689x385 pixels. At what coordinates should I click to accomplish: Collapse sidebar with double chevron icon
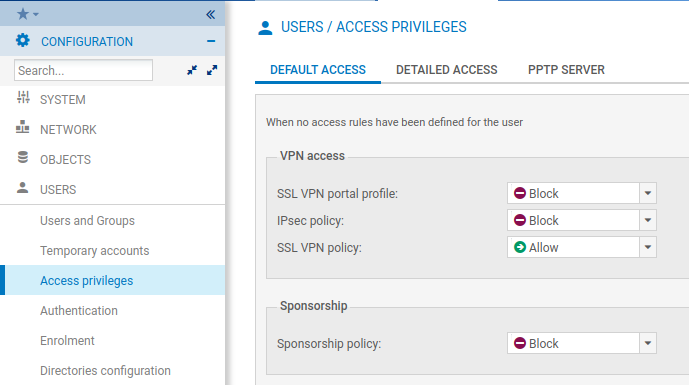click(x=210, y=15)
